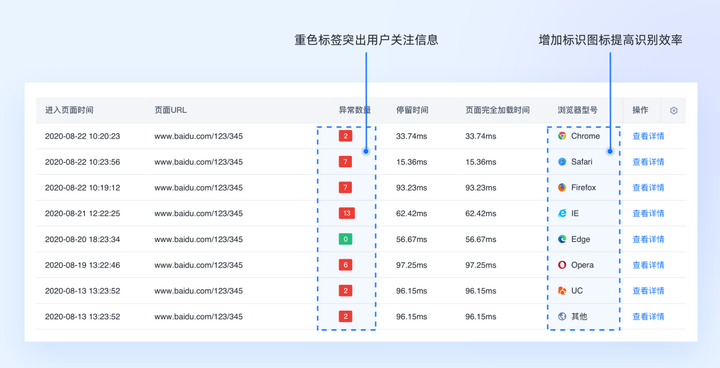Click the 其他 browser label
720x368 pixels.
pos(579,316)
